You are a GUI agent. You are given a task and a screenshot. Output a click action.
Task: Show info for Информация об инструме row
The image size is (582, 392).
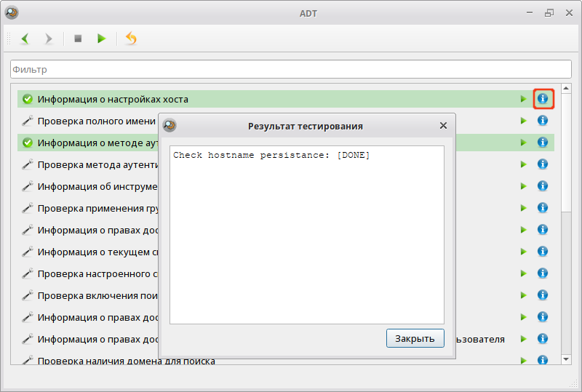(x=543, y=185)
